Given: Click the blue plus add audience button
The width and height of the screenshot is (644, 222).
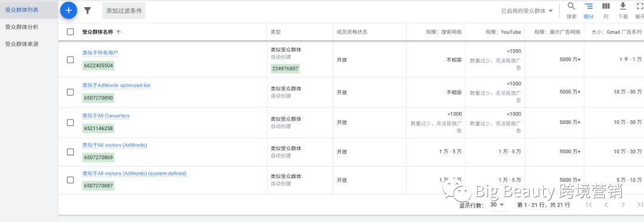Looking at the screenshot, I should pos(69,10).
